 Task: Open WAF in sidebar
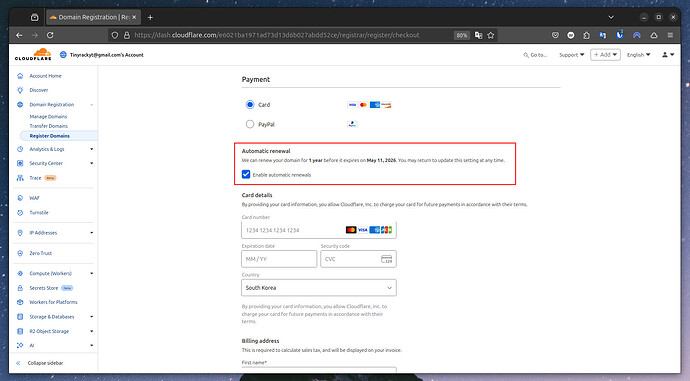[34, 198]
